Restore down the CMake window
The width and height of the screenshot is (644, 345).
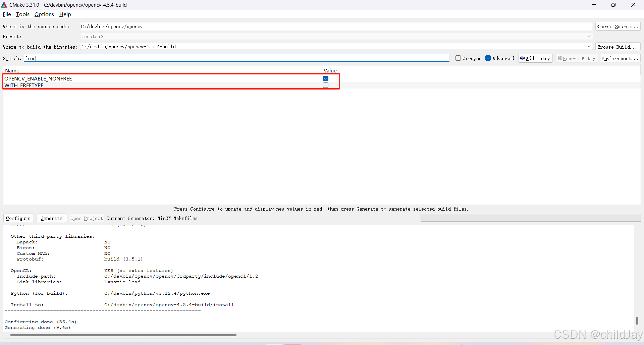point(613,5)
